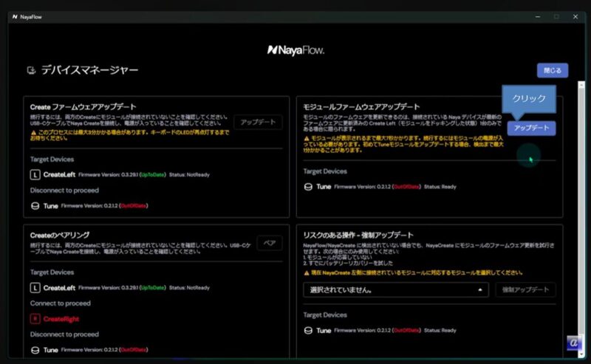Minimize the NayaFlow window
This screenshot has height=364, width=591.
click(x=536, y=16)
